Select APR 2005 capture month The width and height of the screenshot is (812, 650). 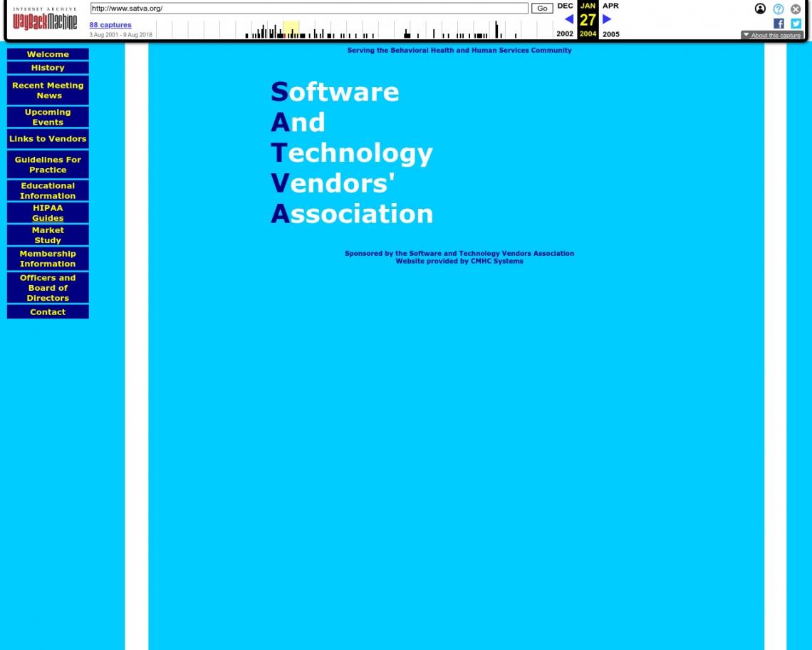coord(610,20)
